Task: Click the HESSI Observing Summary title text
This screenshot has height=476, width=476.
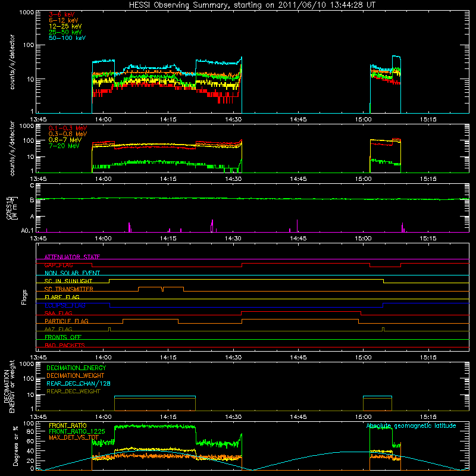Action: [252, 5]
